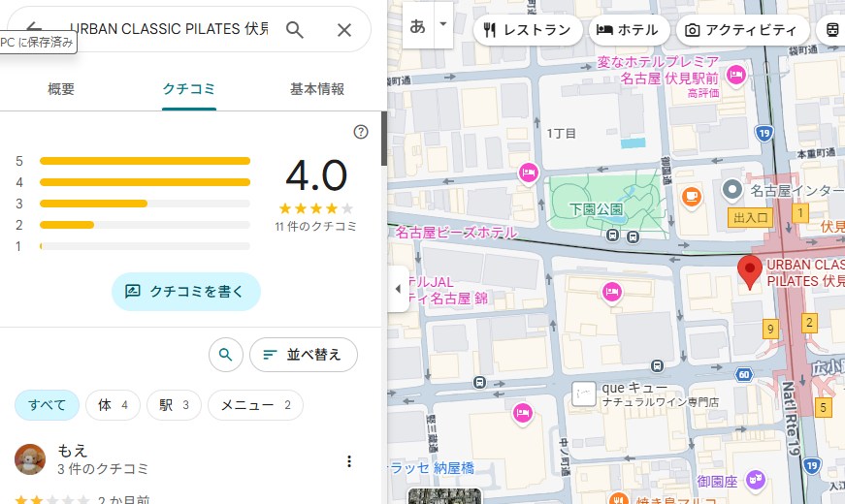Screen dimensions: 845x504
Task: Collapse the side panel with arrow handle
Action: [x=398, y=289]
